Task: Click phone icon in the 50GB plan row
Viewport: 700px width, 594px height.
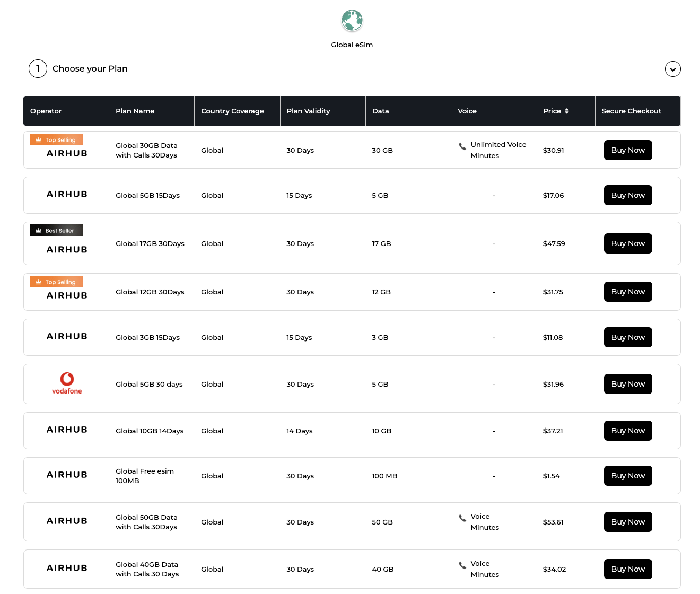Action: pyautogui.click(x=462, y=518)
